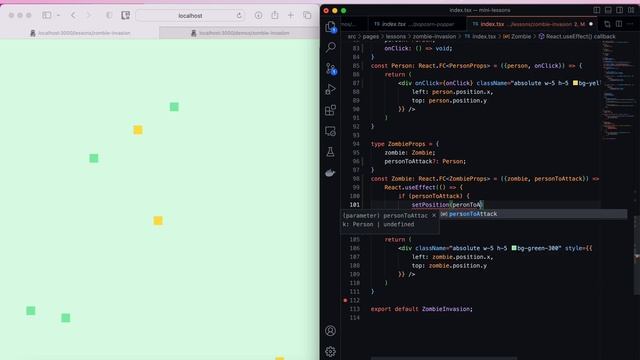Click 'React.useEffect() callback' breadcrumb
The width and height of the screenshot is (640, 360).
pyautogui.click(x=580, y=36)
